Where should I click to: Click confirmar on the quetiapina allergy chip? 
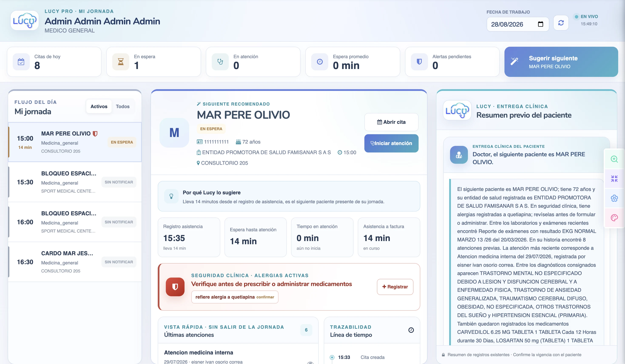tap(265, 297)
